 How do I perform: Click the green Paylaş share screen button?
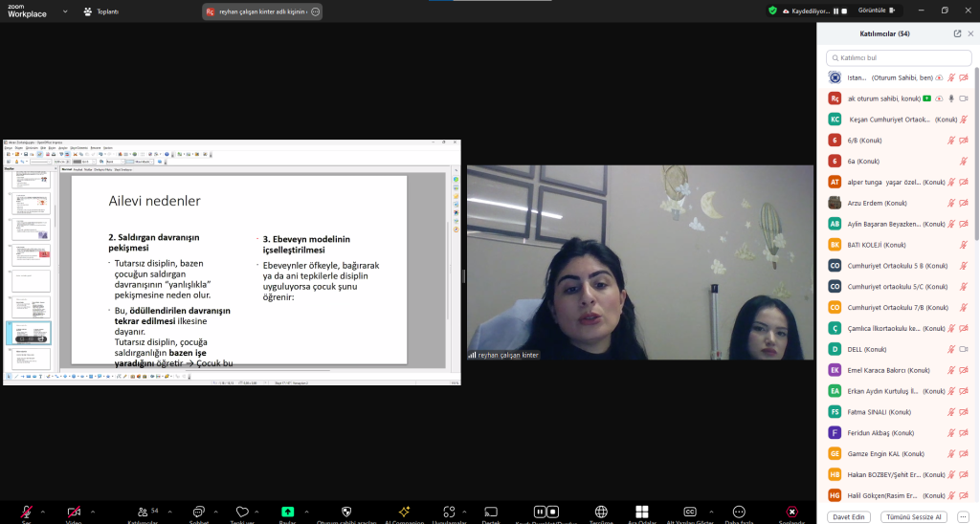point(287,513)
